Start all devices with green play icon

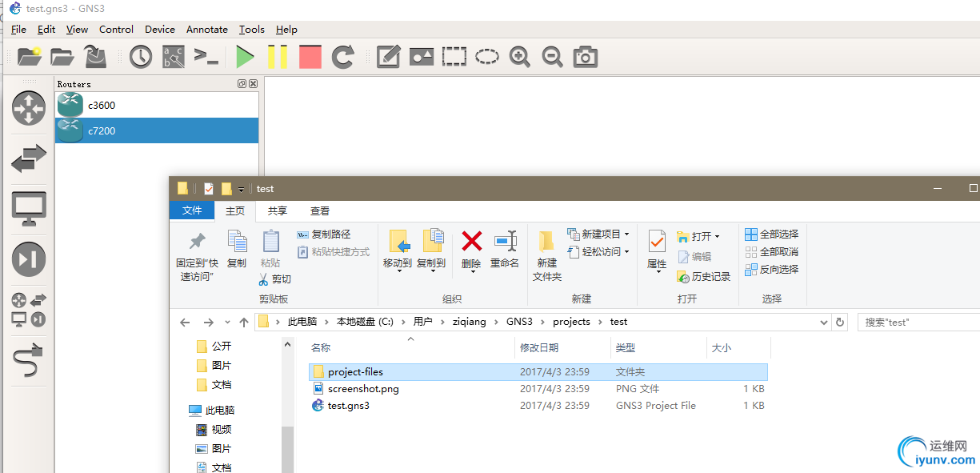(x=245, y=57)
